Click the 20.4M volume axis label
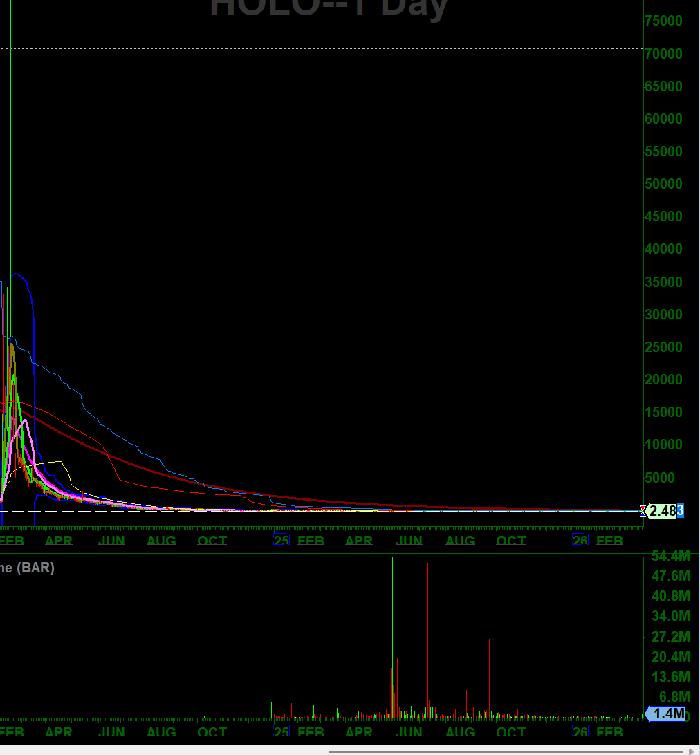This screenshot has height=755, width=700. tap(671, 657)
